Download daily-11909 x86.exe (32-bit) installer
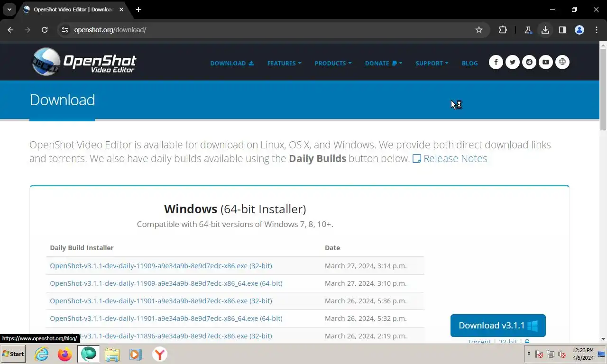 pyautogui.click(x=161, y=266)
